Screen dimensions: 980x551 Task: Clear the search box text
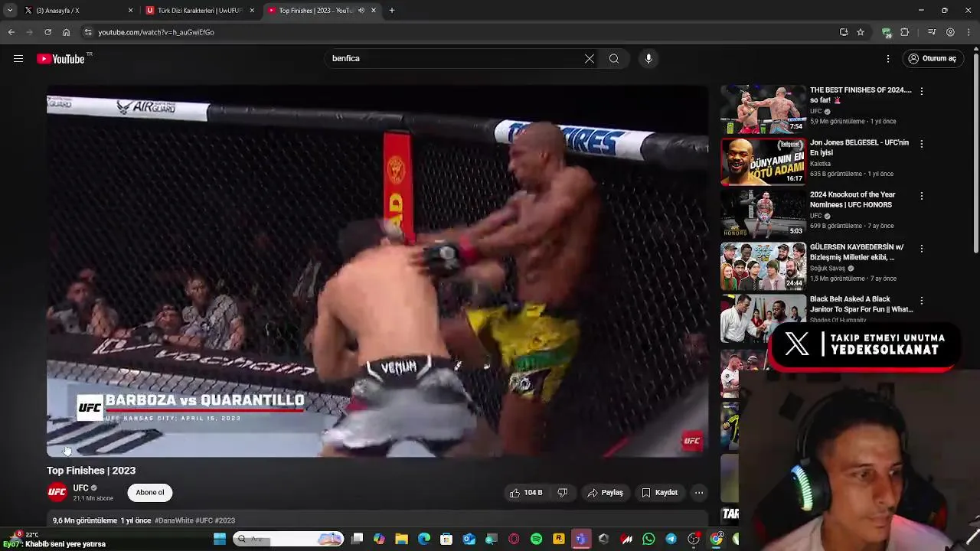click(590, 58)
